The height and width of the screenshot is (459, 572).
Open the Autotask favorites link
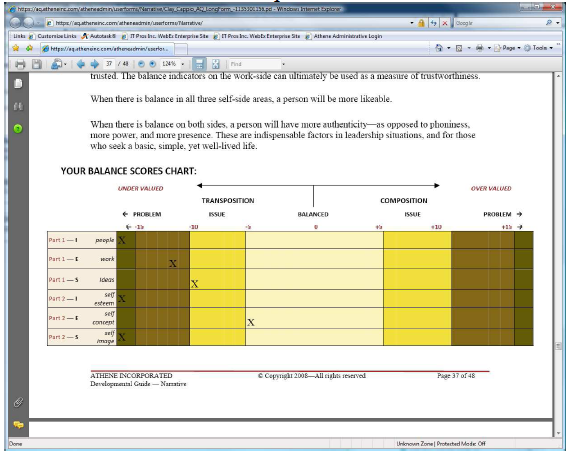[99, 36]
